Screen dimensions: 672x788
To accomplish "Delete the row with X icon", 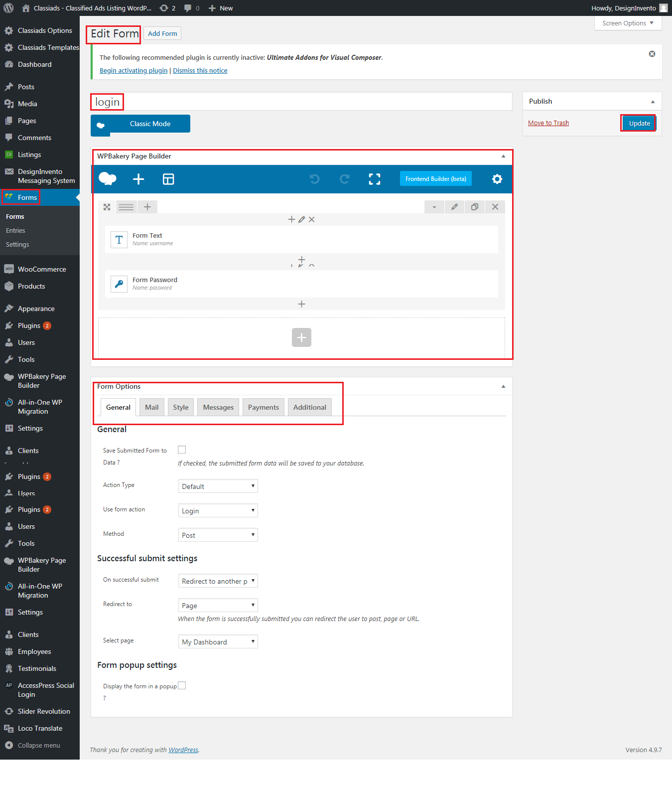I will (x=495, y=207).
